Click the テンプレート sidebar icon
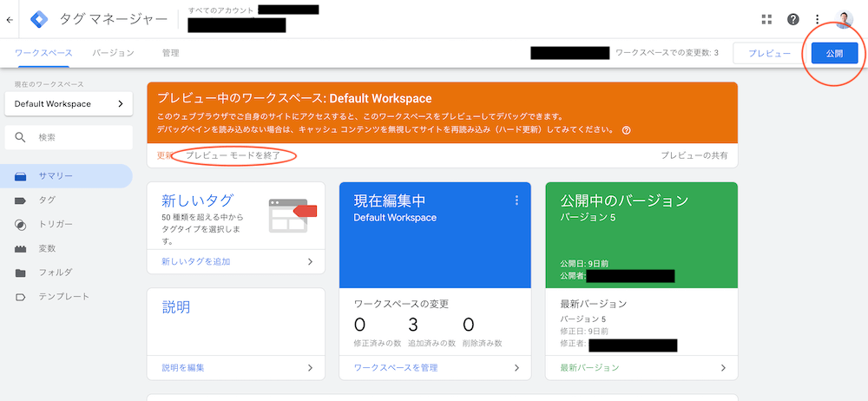This screenshot has width=868, height=401. click(x=21, y=297)
